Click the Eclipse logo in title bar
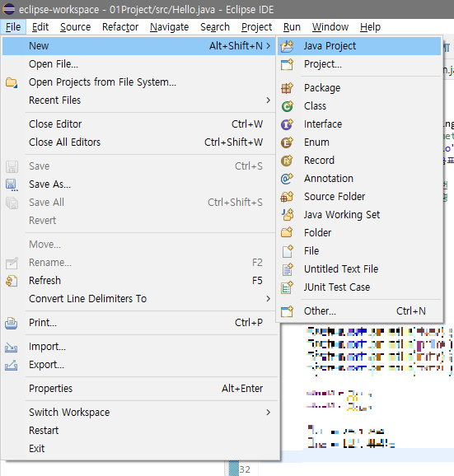The width and height of the screenshot is (454, 476). pos(8,9)
